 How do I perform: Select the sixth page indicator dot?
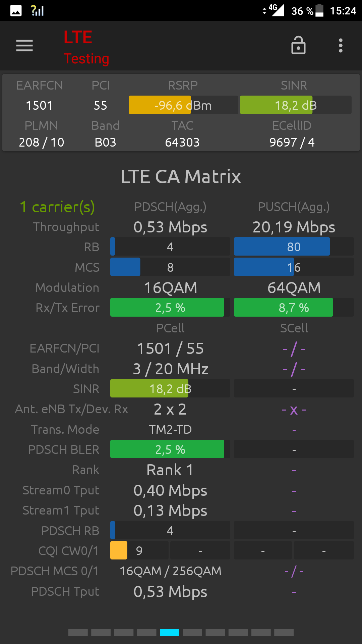point(192,632)
